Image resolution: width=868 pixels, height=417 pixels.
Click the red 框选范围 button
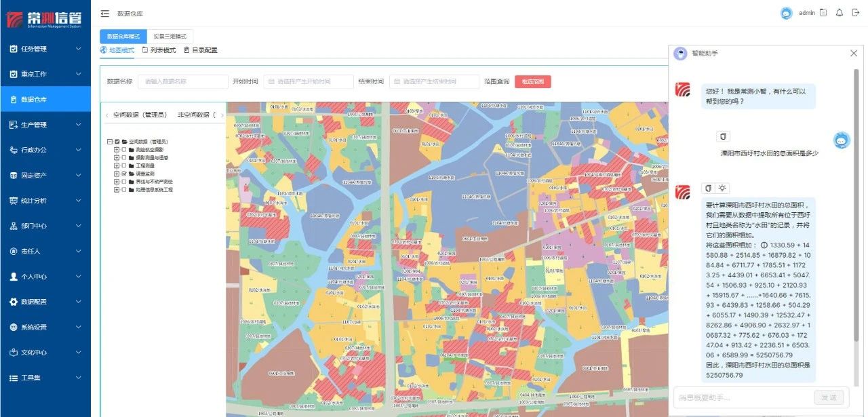532,81
